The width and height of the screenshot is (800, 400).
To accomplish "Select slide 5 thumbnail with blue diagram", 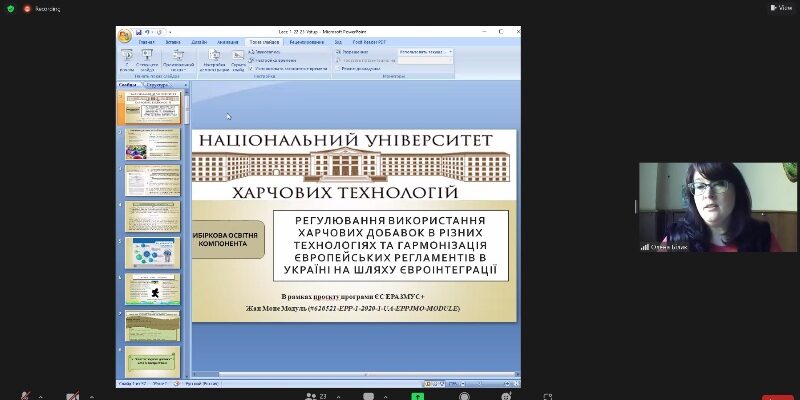I will [x=153, y=253].
